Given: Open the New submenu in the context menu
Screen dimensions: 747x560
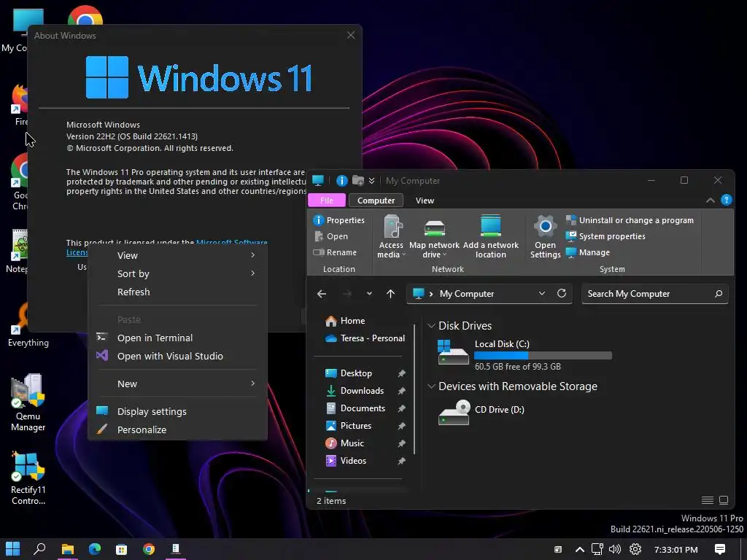Looking at the screenshot, I should pos(178,384).
